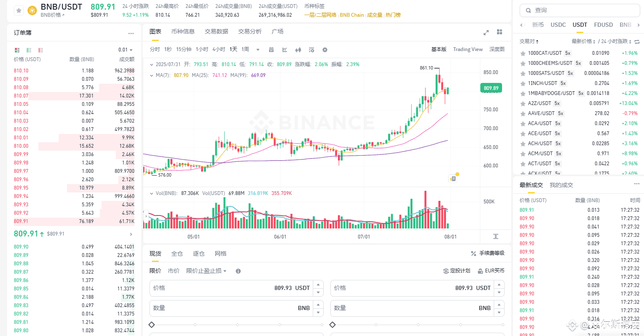Image resolution: width=644 pixels, height=336 pixels.
Task: Decrease sell price with down stepper
Action: 500,292
